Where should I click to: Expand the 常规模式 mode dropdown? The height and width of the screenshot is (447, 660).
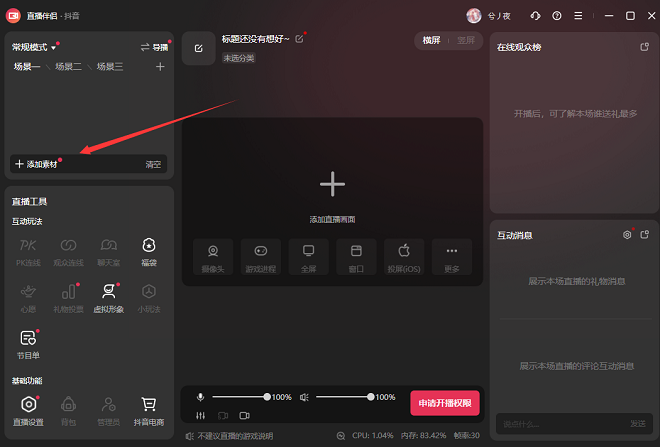coord(34,47)
